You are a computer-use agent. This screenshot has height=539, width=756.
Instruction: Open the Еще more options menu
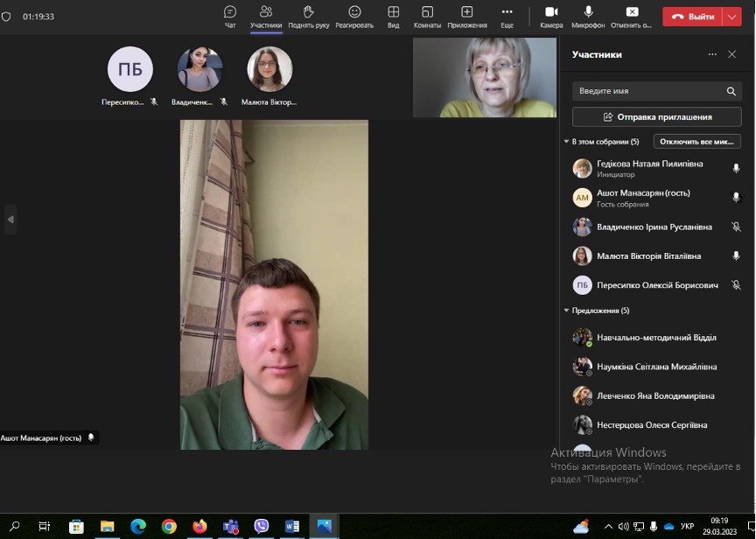(x=507, y=17)
